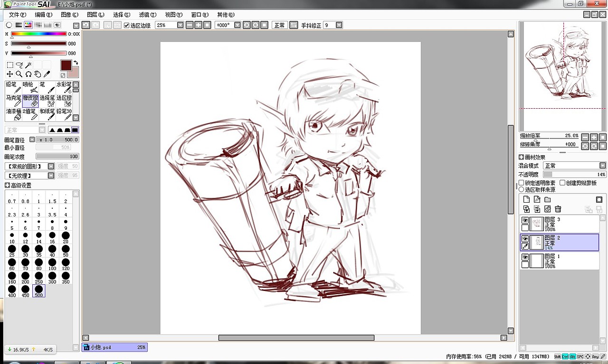Open the 文件 (F) menu

[17, 15]
